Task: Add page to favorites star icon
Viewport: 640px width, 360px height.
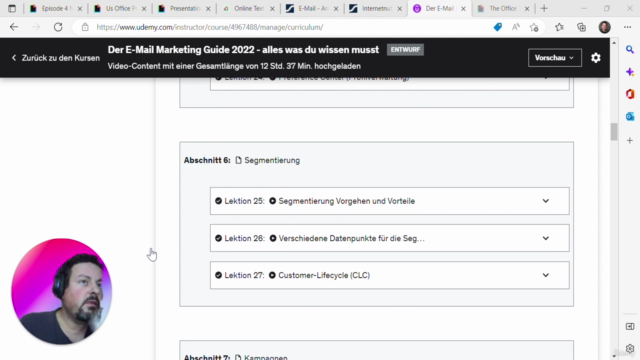Action: pos(534,27)
